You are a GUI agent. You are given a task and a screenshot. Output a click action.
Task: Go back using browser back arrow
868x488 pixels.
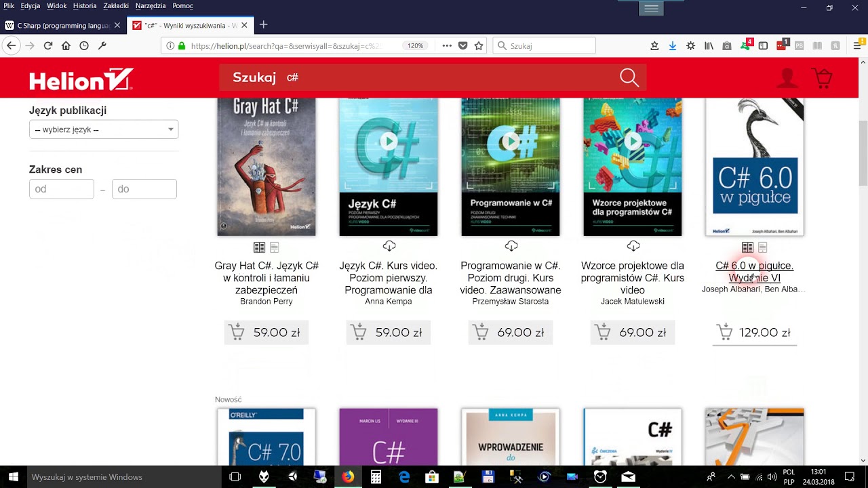click(11, 45)
